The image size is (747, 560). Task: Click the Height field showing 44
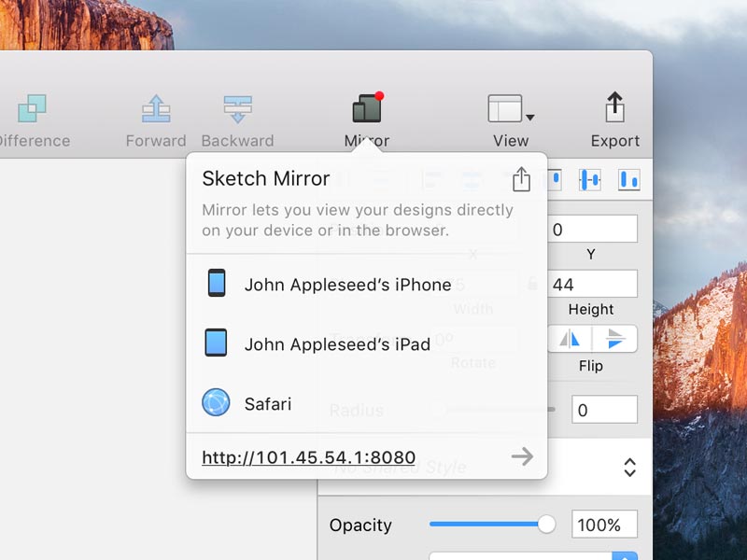point(592,284)
